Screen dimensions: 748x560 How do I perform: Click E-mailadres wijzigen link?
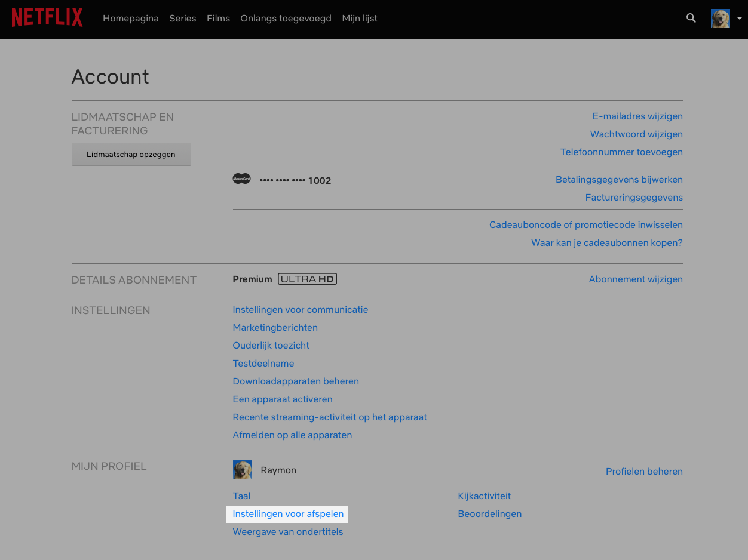click(x=637, y=116)
